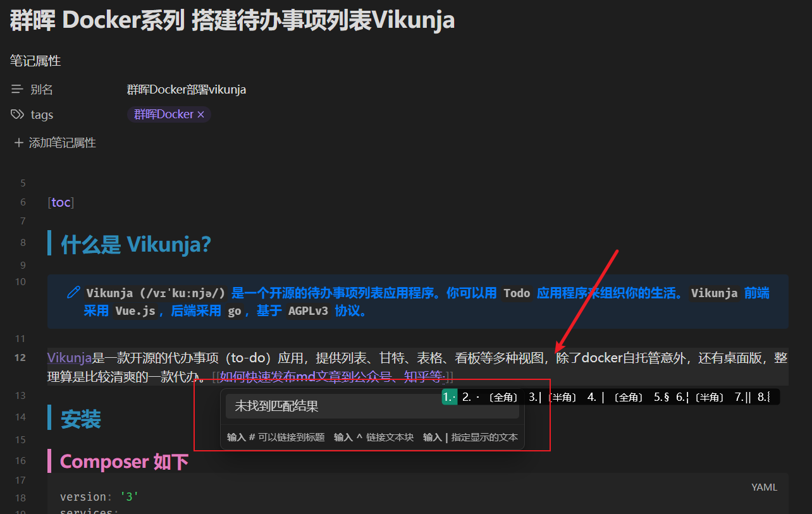Click the Vue.js inline code in callout
812x514 pixels.
pos(135,311)
